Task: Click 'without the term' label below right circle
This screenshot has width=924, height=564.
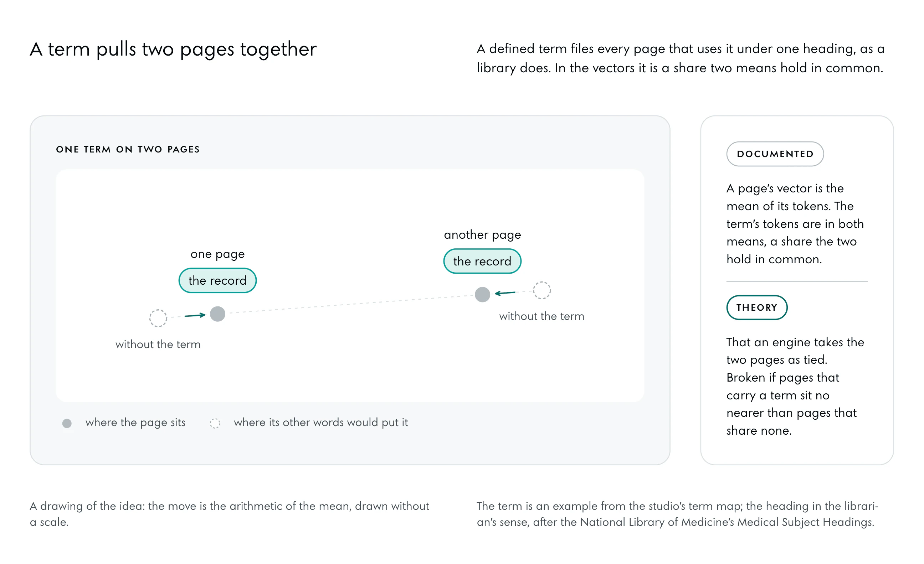Action: tap(541, 316)
